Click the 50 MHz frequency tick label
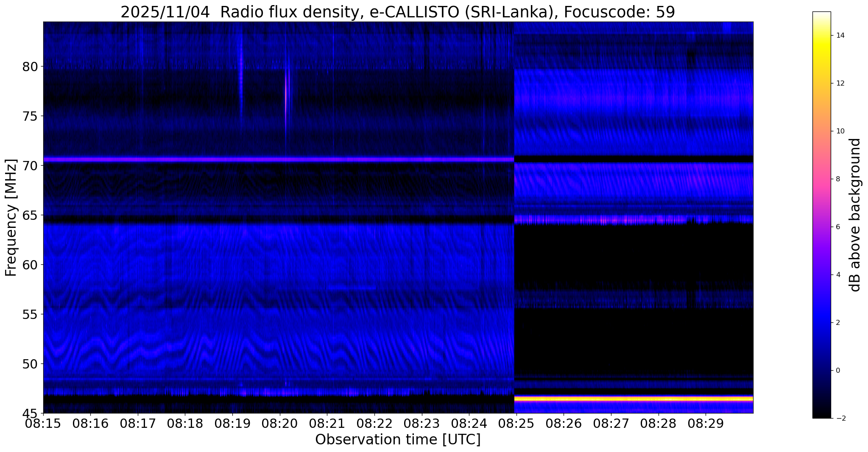The image size is (868, 452). click(30, 364)
